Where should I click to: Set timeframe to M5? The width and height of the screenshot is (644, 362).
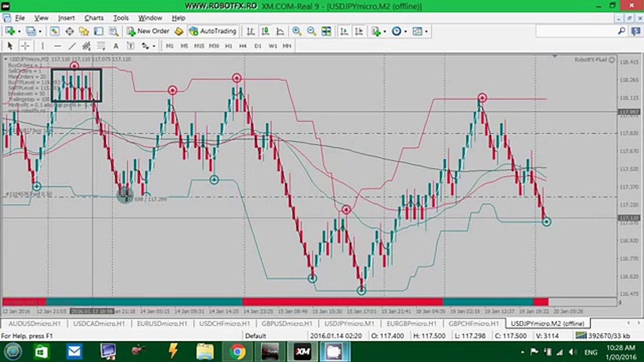tap(185, 46)
